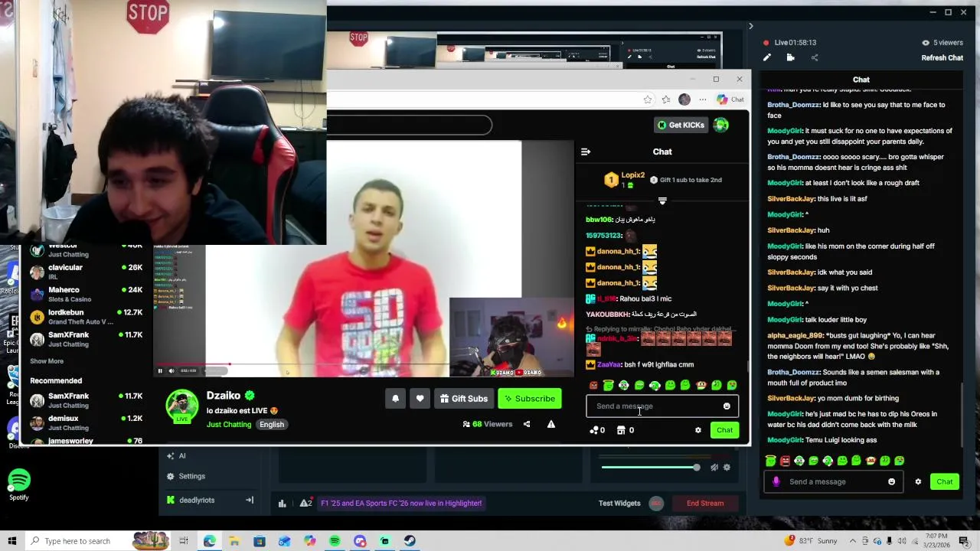Open Steam from the taskbar
Viewport: 980px width, 551px height.
click(410, 541)
